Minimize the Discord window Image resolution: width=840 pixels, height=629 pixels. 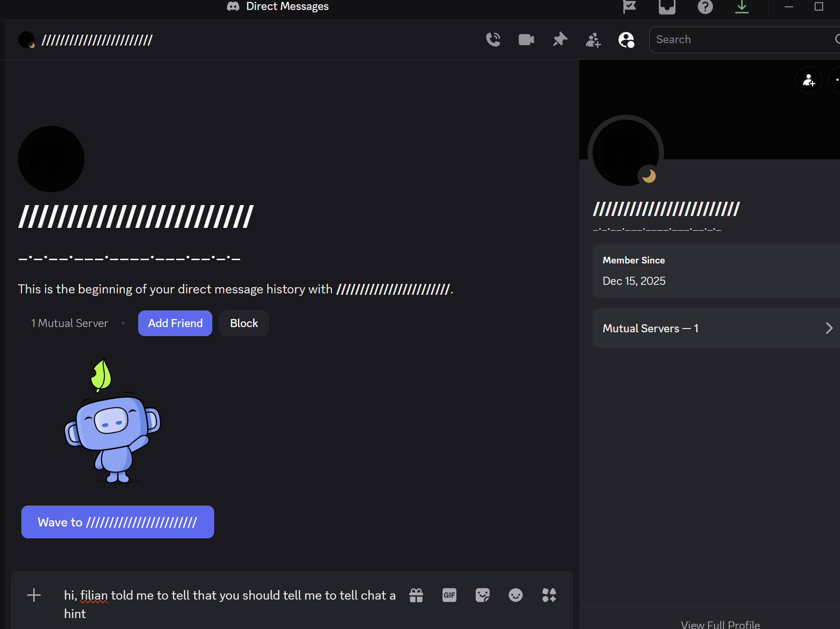789,7
